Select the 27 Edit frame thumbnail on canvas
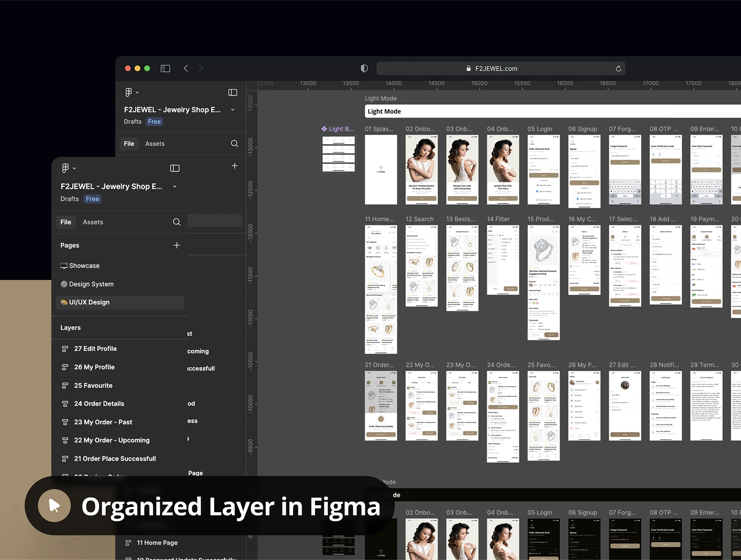 pos(625,406)
